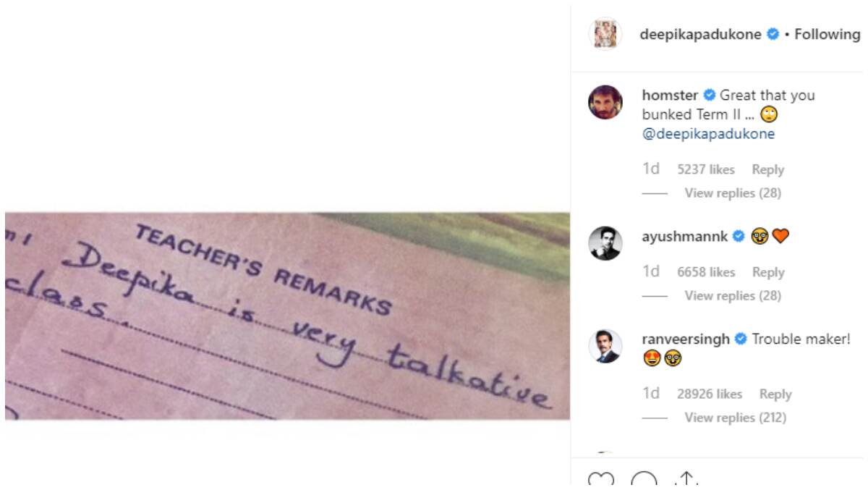Open deepikapadukone username in header
This screenshot has height=490, width=868.
(700, 34)
